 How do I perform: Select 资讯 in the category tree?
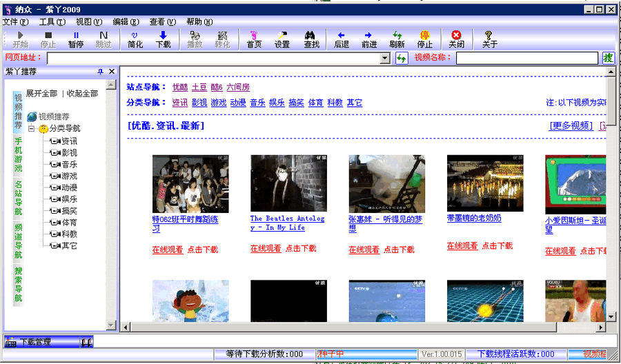pos(69,141)
